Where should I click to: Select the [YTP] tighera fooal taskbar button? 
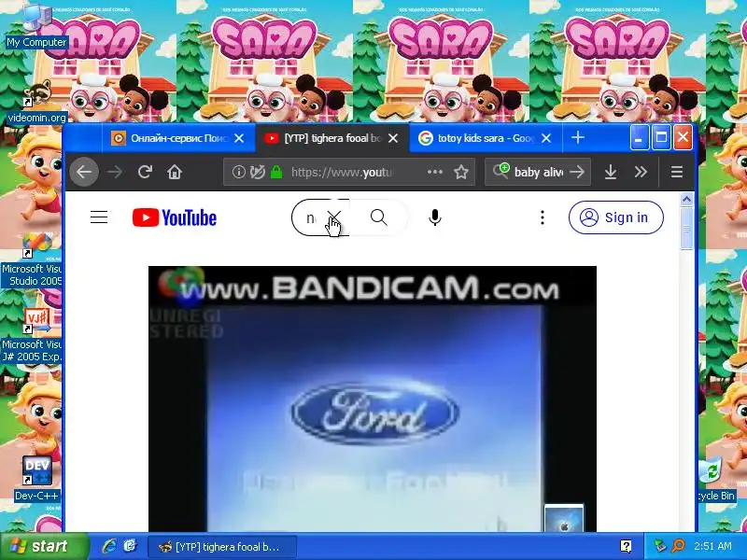(x=222, y=547)
